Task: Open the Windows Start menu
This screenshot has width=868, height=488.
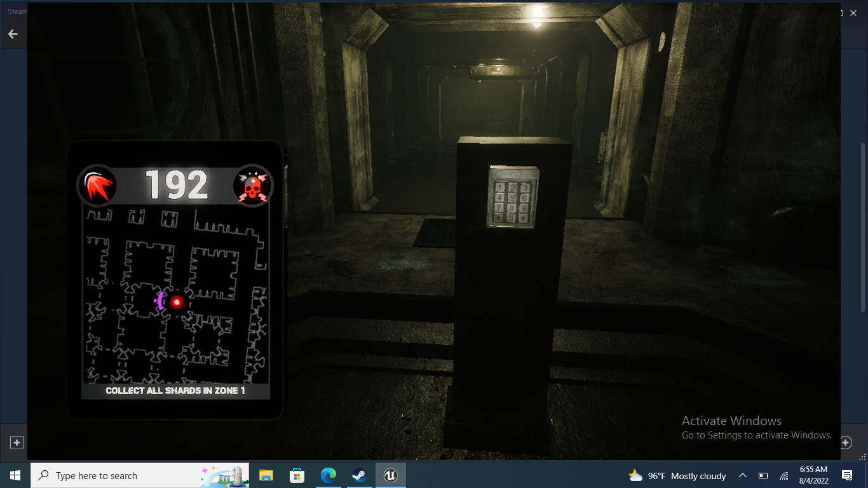Action: tap(15, 475)
